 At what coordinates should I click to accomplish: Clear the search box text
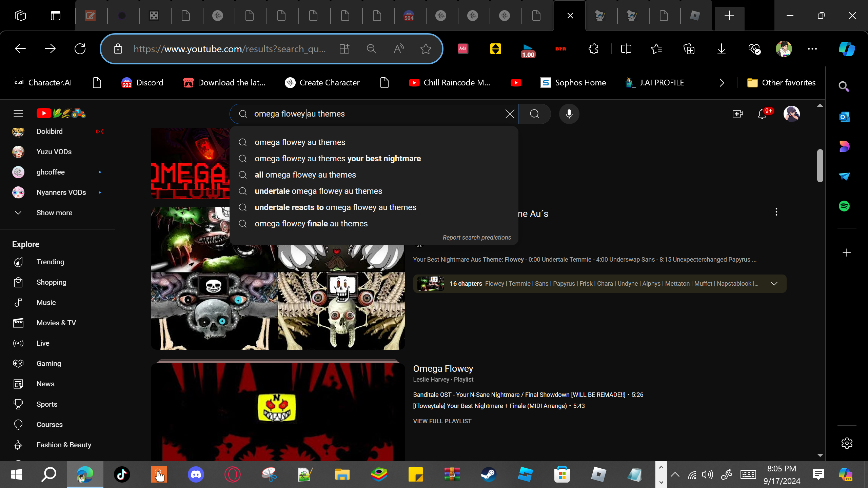tap(510, 114)
